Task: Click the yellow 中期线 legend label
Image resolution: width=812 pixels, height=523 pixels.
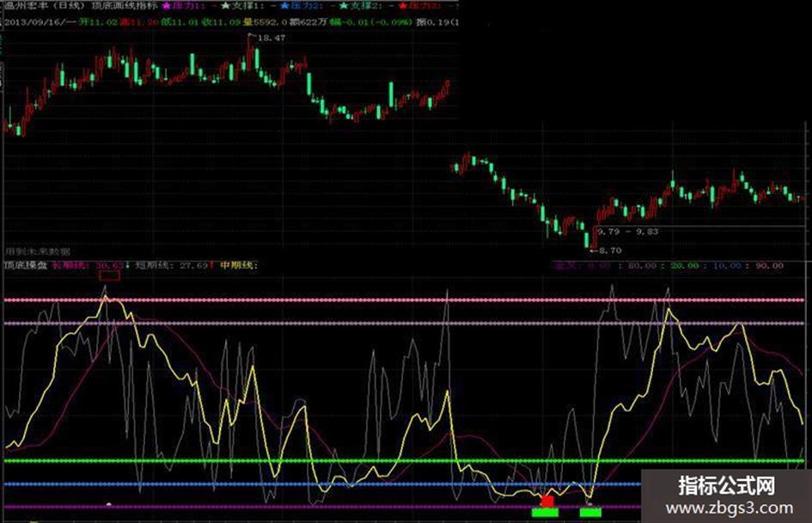Action: [x=237, y=265]
